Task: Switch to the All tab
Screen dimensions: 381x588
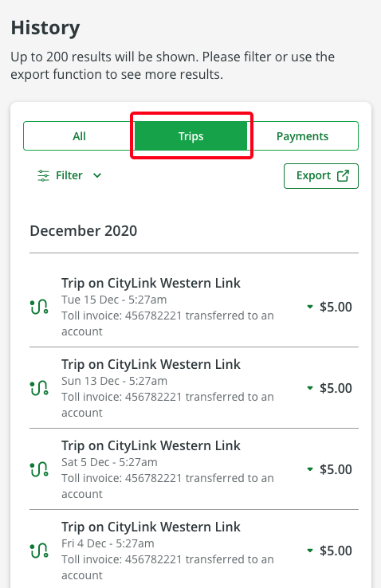Action: coord(79,135)
